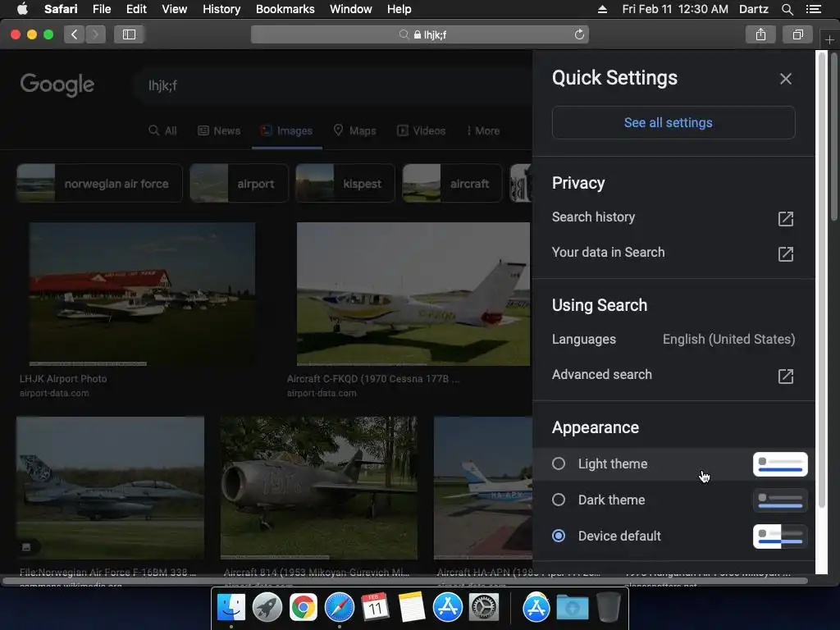840x630 pixels.
Task: Open System Preferences from the Dock
Action: coord(484,608)
